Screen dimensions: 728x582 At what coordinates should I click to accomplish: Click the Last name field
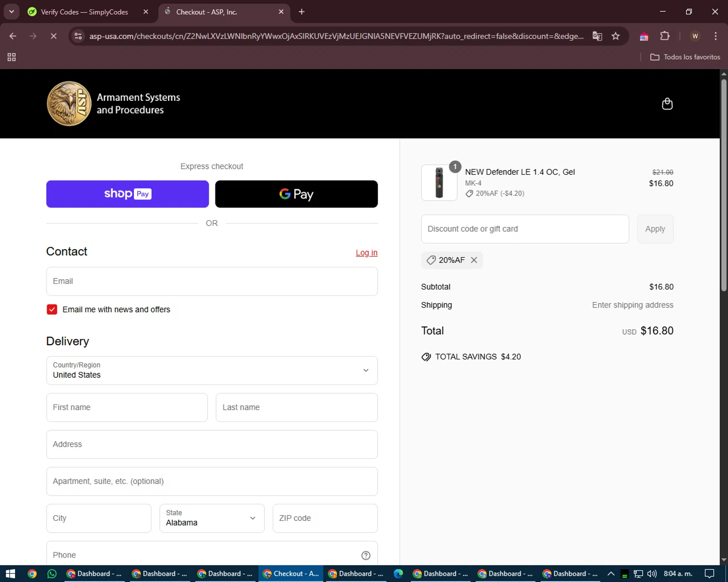[297, 407]
